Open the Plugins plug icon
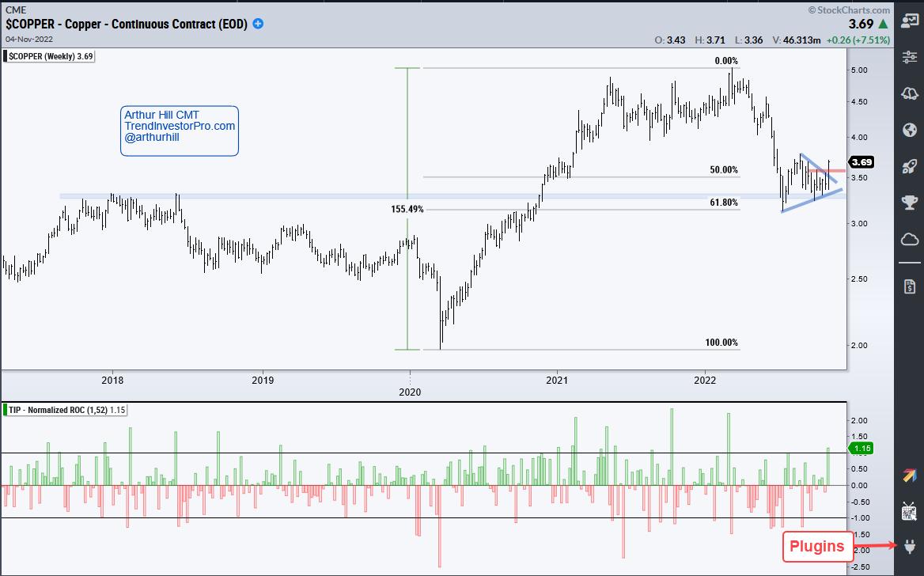Image resolution: width=924 pixels, height=576 pixels. pyautogui.click(x=909, y=546)
